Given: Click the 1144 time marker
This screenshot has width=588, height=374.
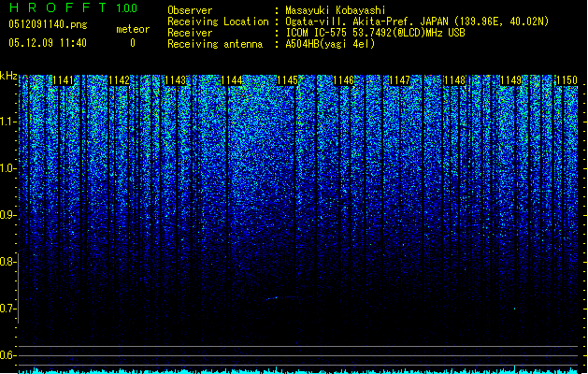Looking at the screenshot, I should click(x=231, y=80).
